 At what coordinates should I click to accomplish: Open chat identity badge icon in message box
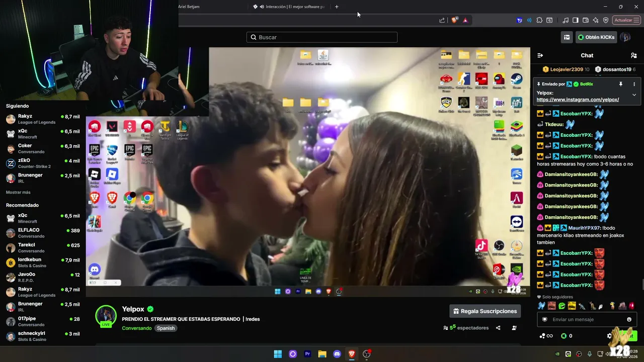click(x=544, y=319)
